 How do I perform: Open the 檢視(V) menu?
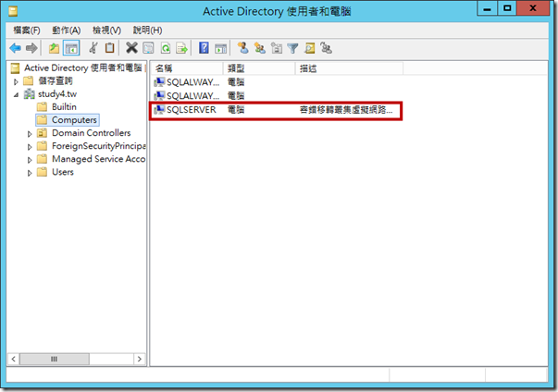pyautogui.click(x=106, y=31)
